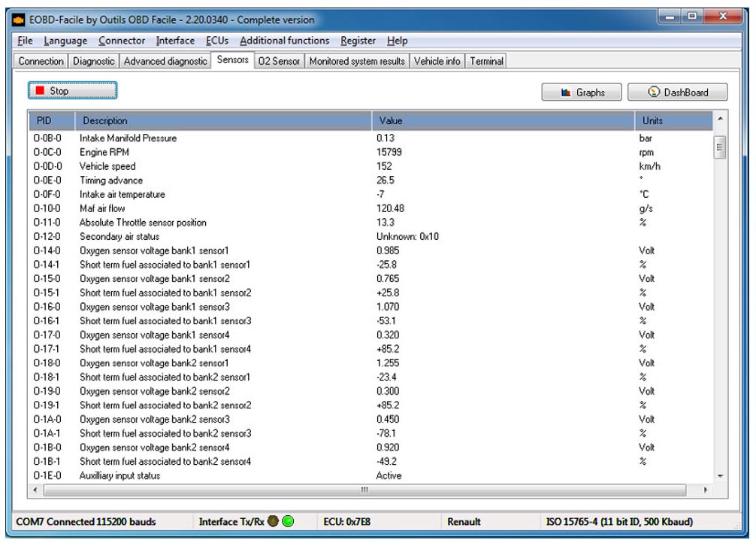
Task: Go to the Vehicle info tab
Action: (437, 61)
